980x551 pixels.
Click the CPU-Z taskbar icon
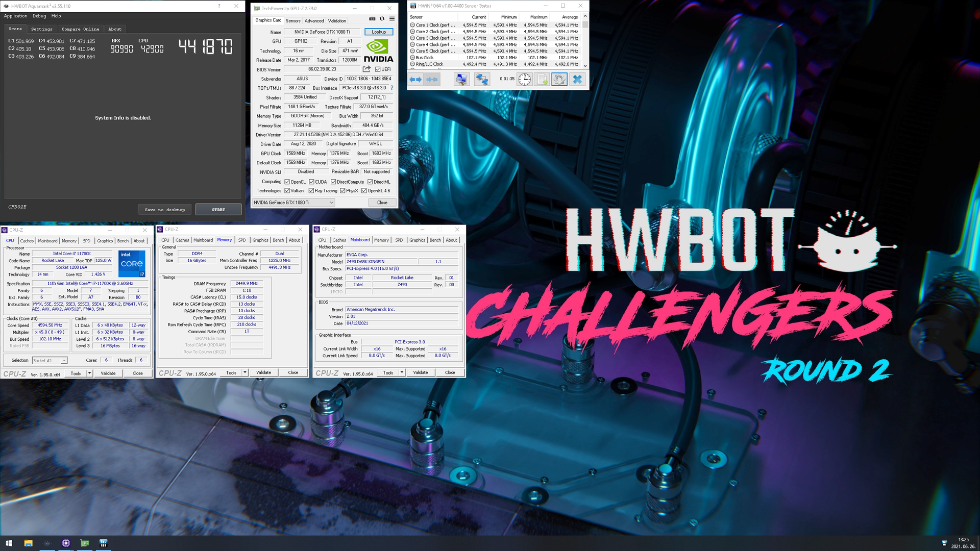coord(66,543)
